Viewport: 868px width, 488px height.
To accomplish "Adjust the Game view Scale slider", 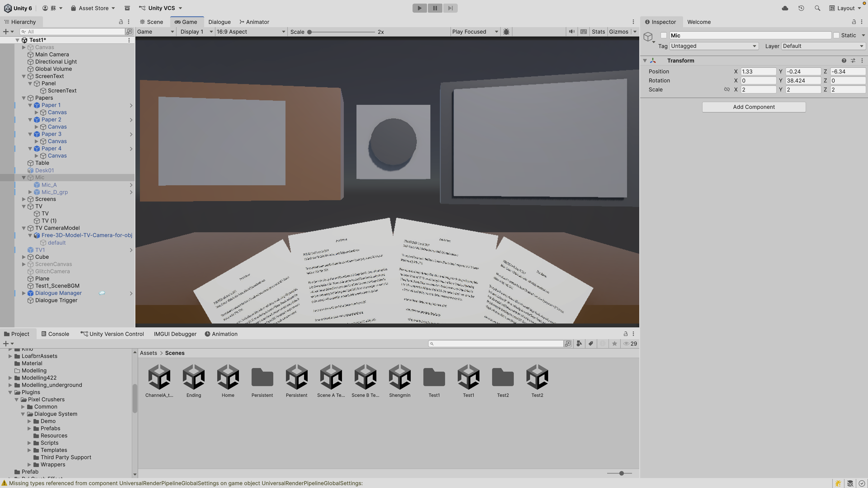I will coord(309,32).
